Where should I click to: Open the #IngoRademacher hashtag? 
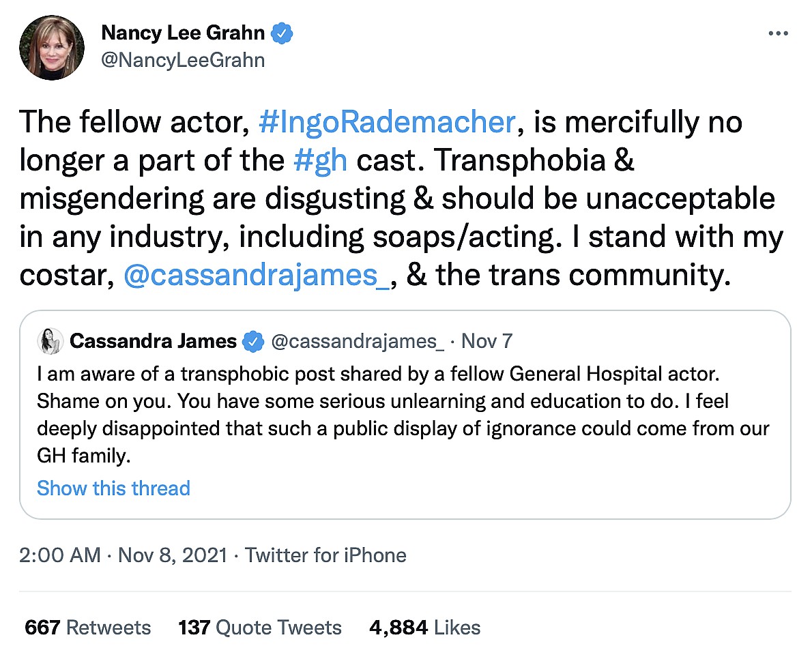(x=388, y=123)
